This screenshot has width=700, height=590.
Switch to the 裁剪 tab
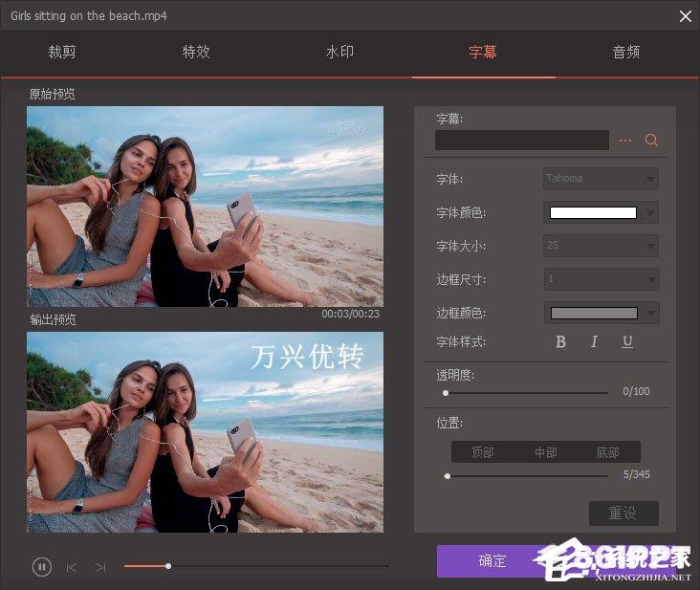point(62,53)
